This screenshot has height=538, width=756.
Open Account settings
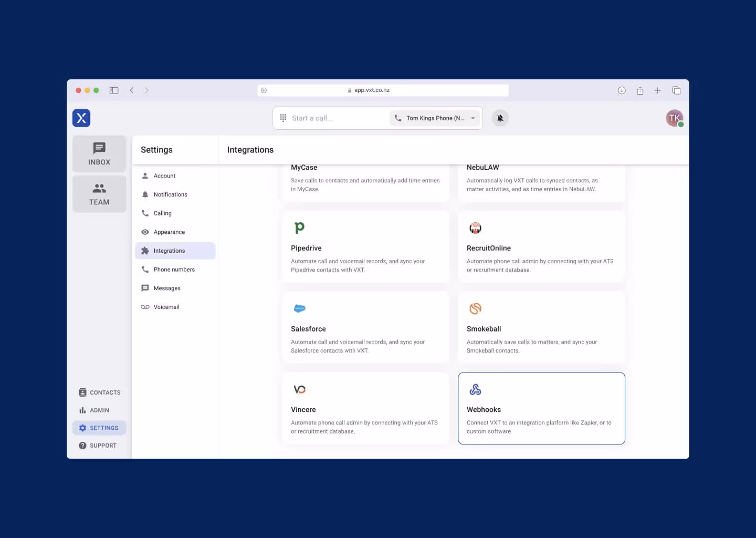click(175, 176)
